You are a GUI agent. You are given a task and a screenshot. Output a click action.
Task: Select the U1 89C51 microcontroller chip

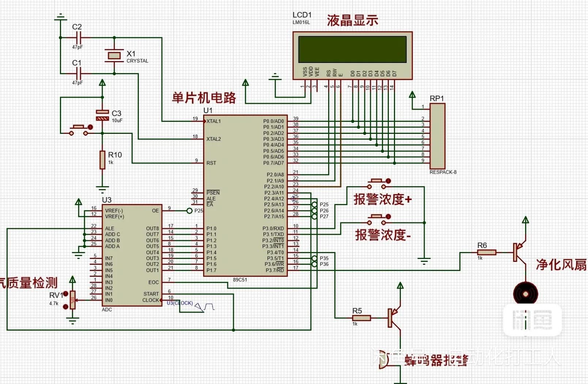coord(245,195)
